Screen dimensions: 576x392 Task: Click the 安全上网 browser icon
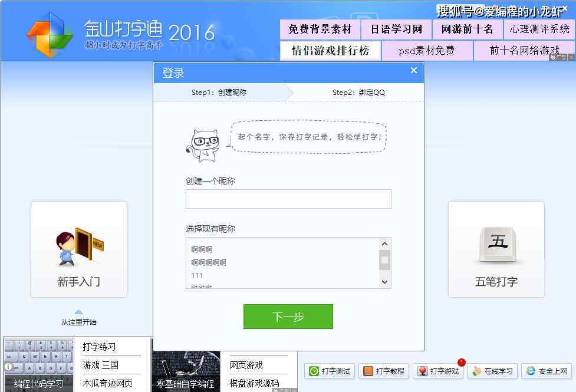point(531,371)
